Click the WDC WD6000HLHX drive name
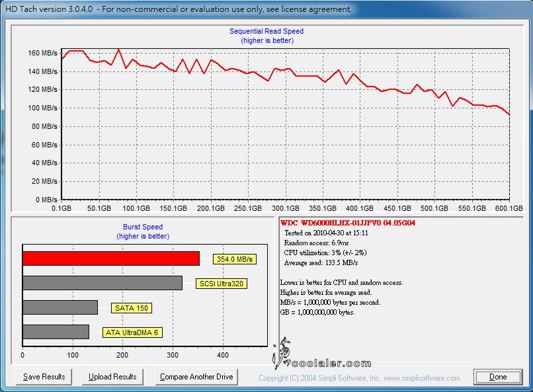The height and width of the screenshot is (392, 533). point(347,223)
